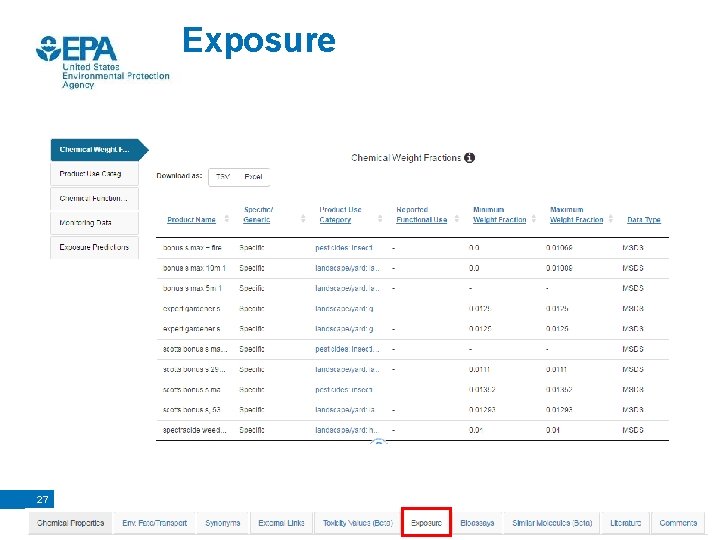
Task: Click the Reported Functional Use column header
Action: coord(422,214)
